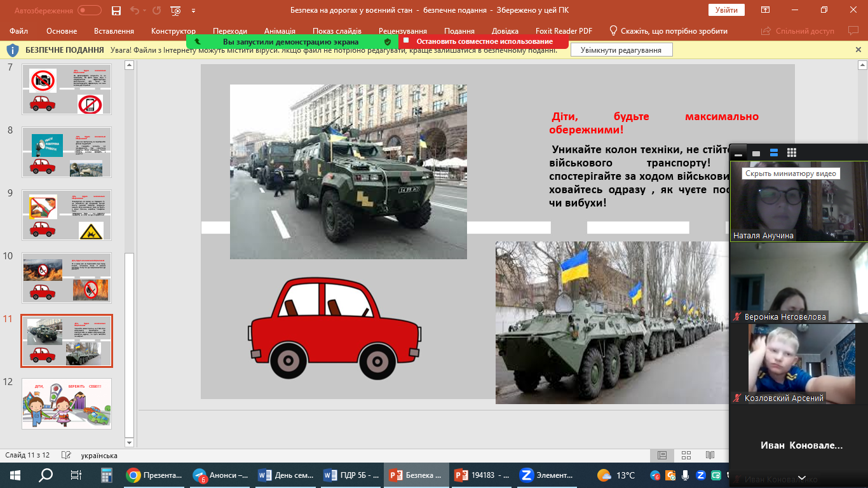Screen dimensions: 868x488
Task: Click Остановить совместное использование button
Action: tap(484, 41)
